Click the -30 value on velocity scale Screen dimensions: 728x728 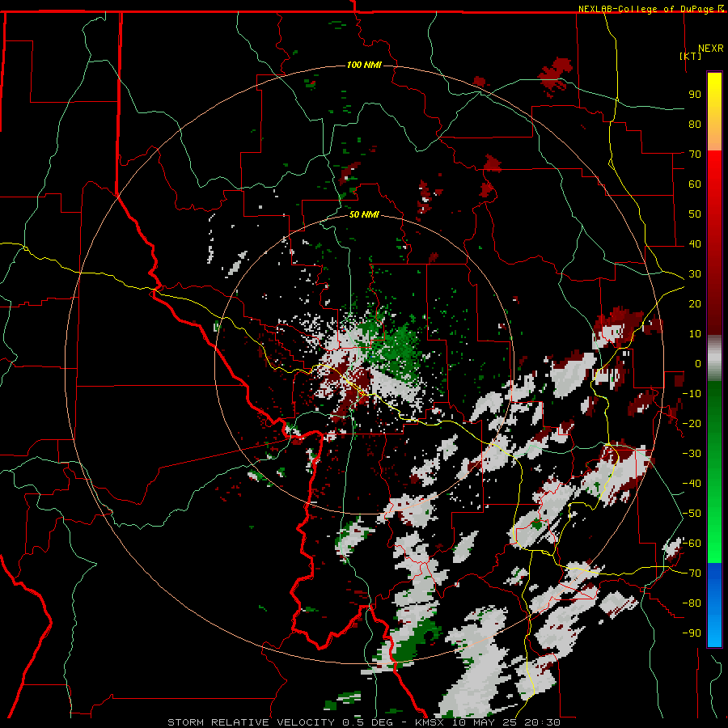692,454
